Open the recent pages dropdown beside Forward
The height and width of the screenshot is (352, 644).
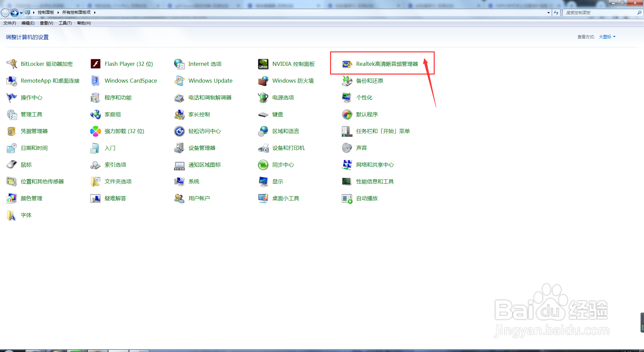[21, 13]
